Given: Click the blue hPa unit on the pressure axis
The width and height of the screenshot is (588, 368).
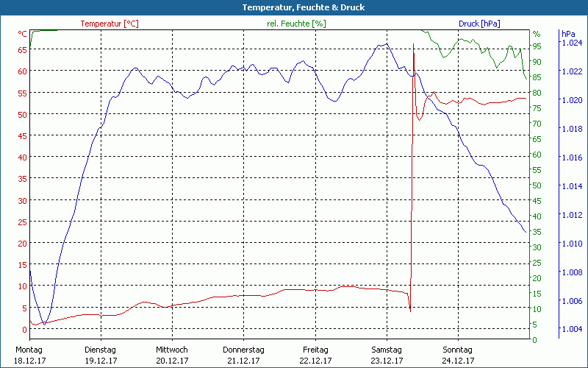Looking at the screenshot, I should (x=567, y=34).
